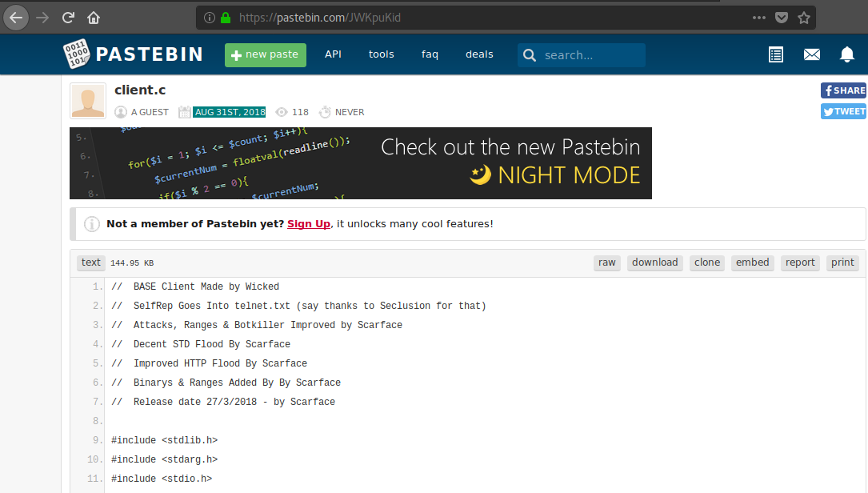The height and width of the screenshot is (493, 868).
Task: Follow the Sign Up link
Action: coord(308,224)
